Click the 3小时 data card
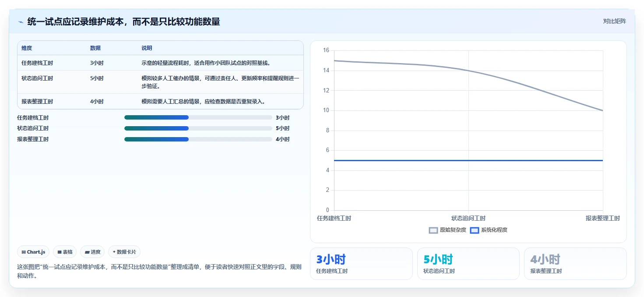Screen dimensions: 644x297 pyautogui.click(x=361, y=264)
